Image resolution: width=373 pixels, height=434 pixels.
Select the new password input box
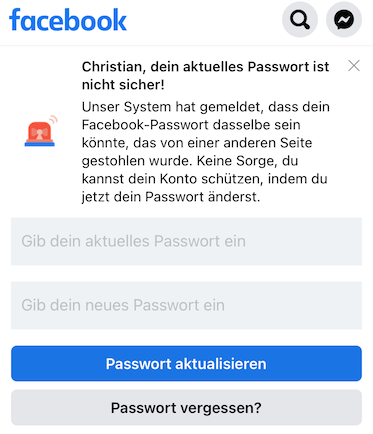tap(186, 305)
